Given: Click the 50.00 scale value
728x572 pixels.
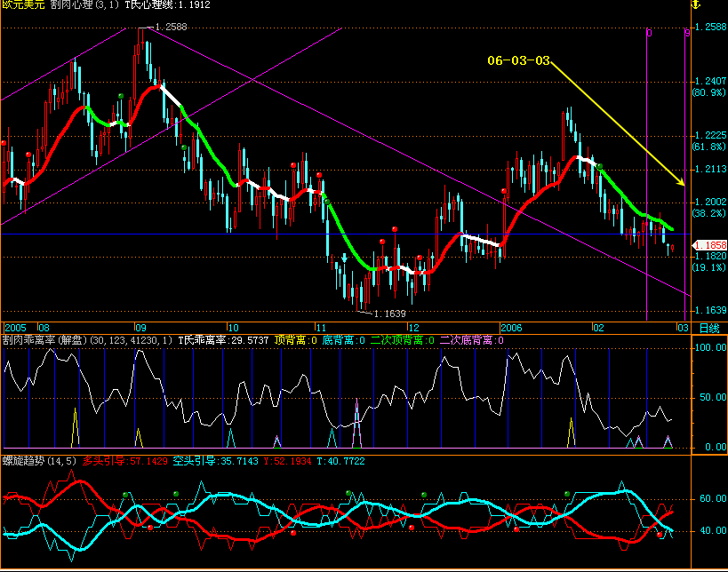Looking at the screenshot, I should tap(713, 397).
